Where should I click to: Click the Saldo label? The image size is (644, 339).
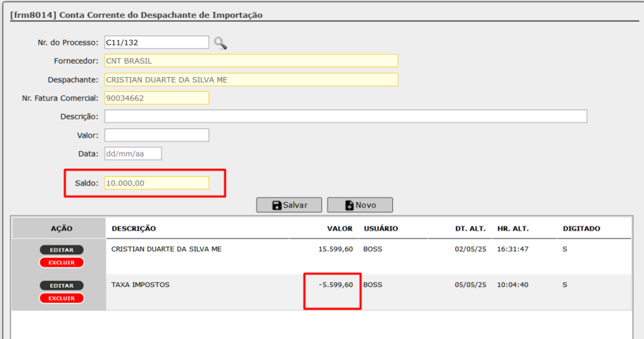(x=87, y=183)
